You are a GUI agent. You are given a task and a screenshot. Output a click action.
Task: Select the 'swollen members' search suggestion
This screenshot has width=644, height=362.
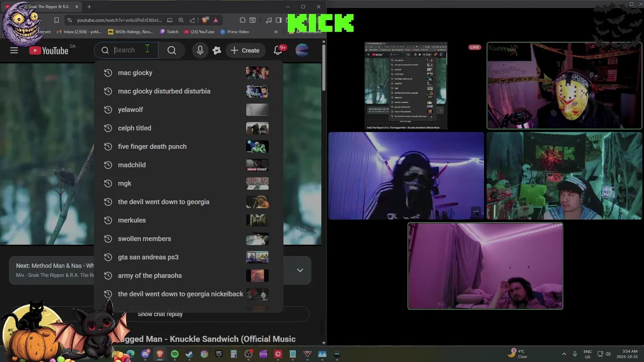tap(188, 239)
